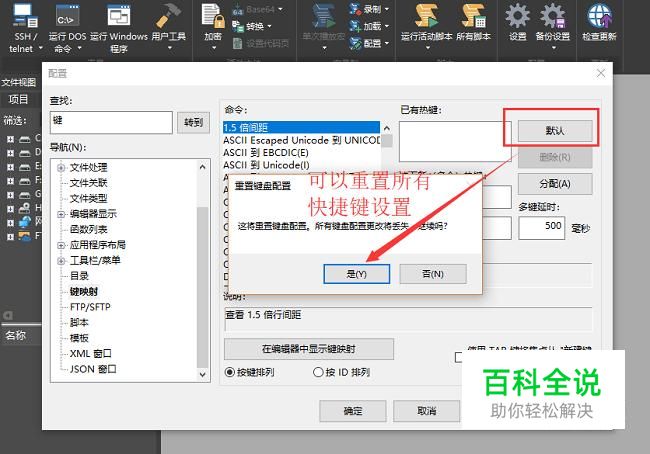Click the 取消 cancel button
This screenshot has width=650, height=454.
tap(427, 410)
